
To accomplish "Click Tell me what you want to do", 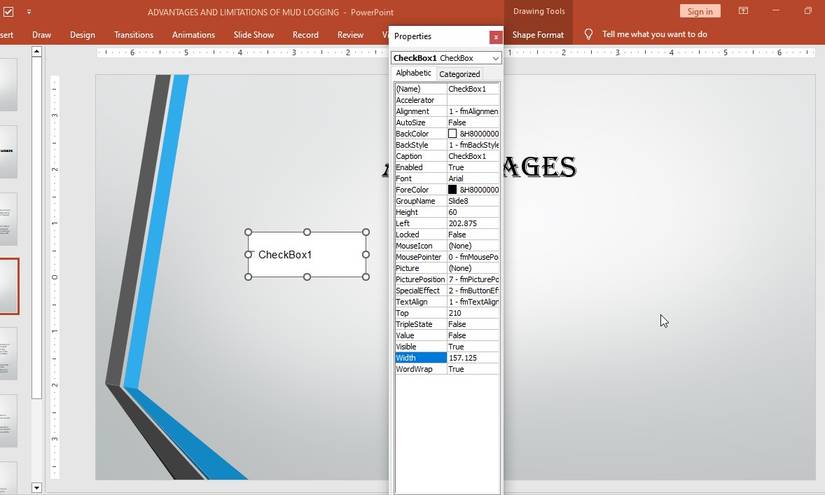I will pyautogui.click(x=655, y=34).
